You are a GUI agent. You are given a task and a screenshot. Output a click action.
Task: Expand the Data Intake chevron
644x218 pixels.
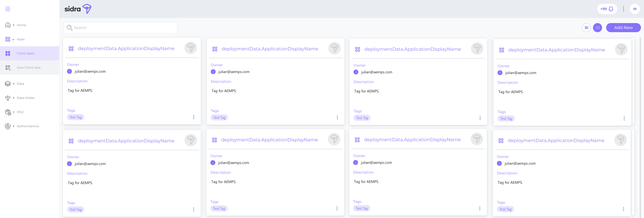[x=13, y=98]
